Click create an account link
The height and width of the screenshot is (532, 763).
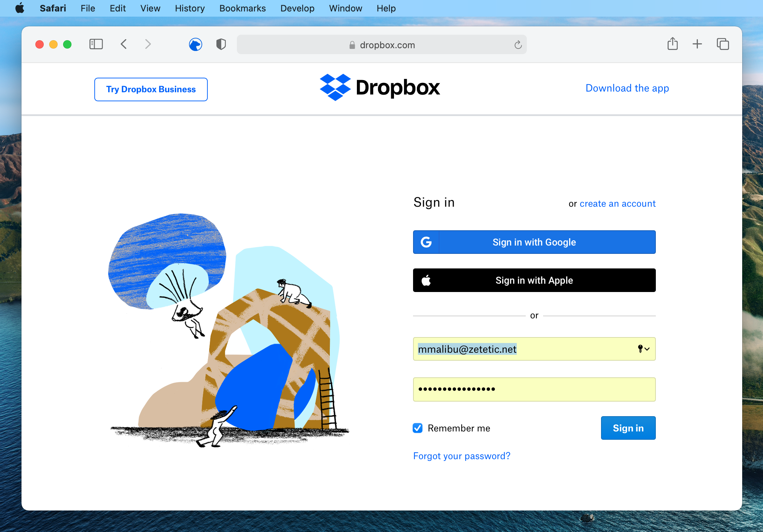(617, 204)
